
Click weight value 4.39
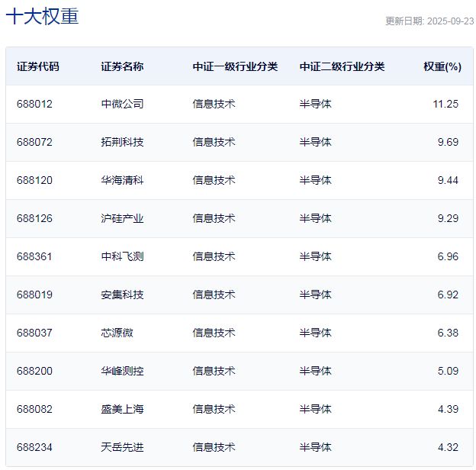448,409
